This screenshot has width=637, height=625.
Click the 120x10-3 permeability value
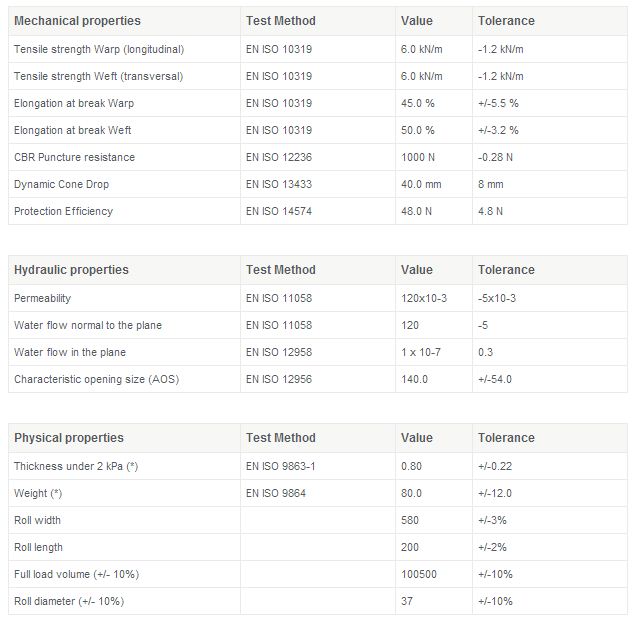[425, 298]
